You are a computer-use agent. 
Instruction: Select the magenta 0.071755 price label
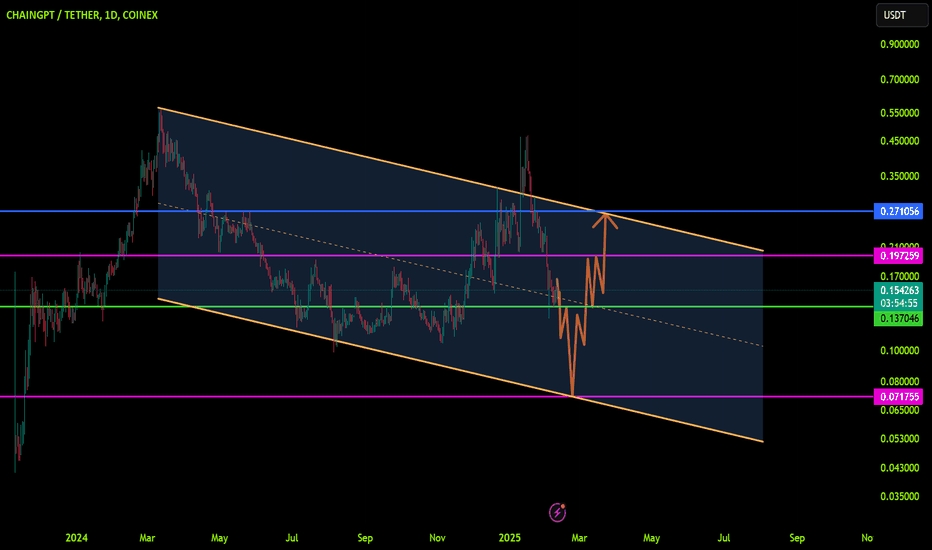tap(898, 397)
